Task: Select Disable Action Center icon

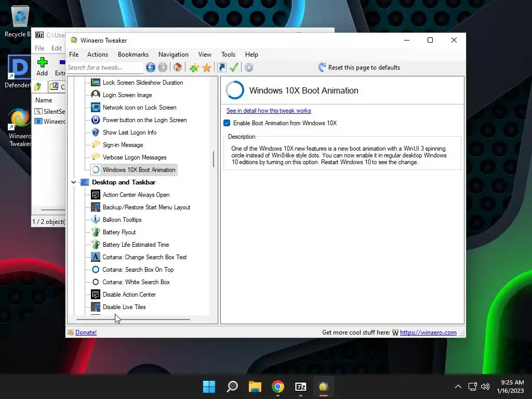Action: point(96,295)
